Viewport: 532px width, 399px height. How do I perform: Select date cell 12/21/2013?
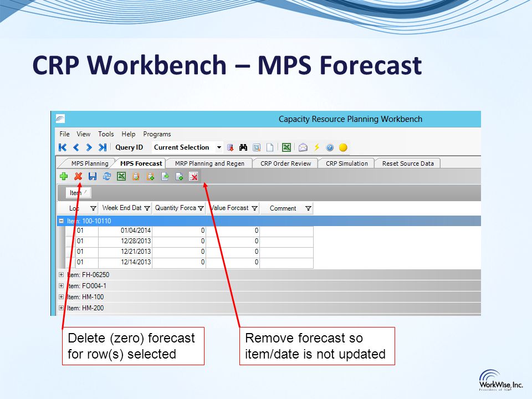(x=125, y=252)
